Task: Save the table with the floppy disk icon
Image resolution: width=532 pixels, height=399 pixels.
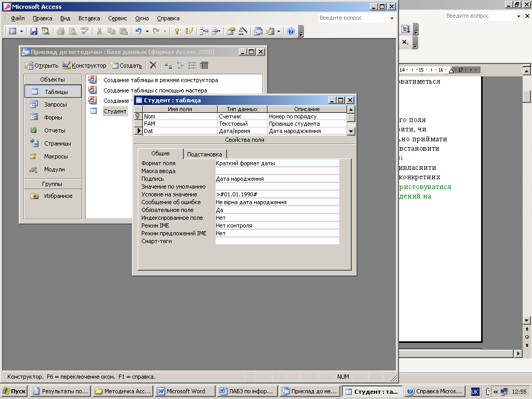Action: point(34,31)
